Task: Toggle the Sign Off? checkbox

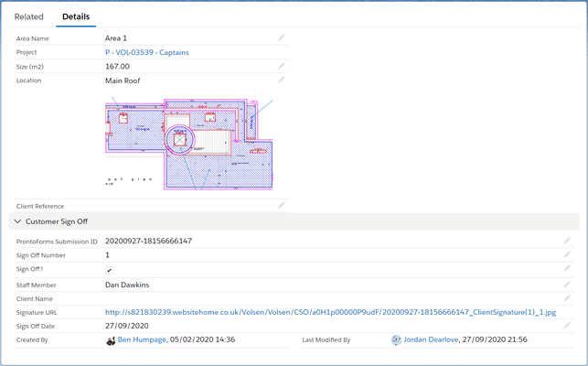Action: click(109, 270)
